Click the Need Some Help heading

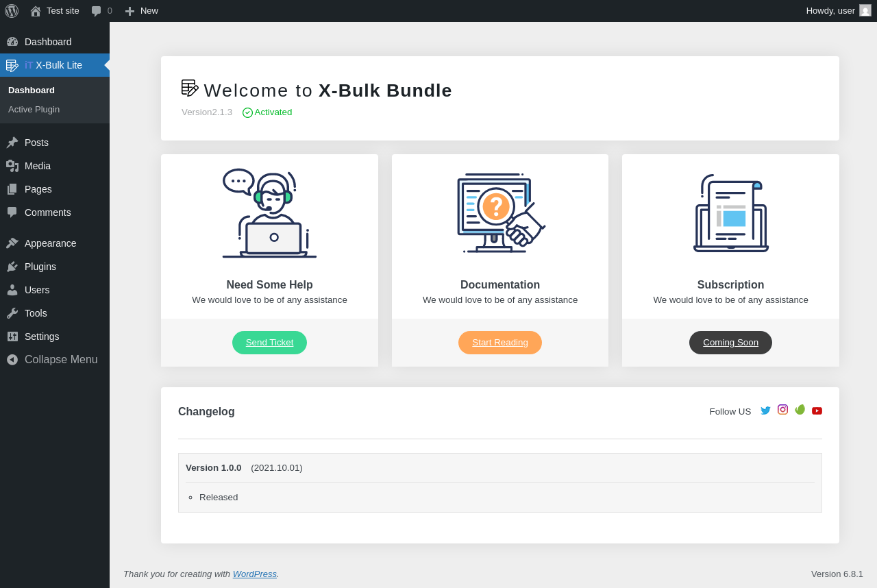click(269, 285)
